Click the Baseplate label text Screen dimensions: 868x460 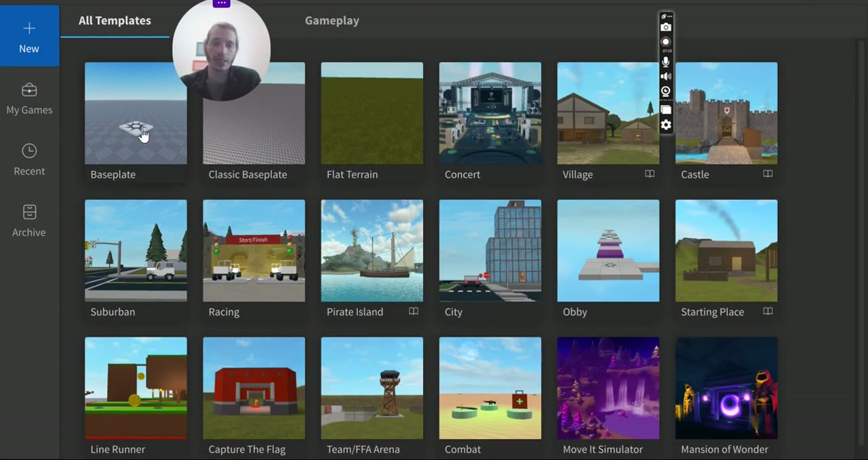point(113,174)
